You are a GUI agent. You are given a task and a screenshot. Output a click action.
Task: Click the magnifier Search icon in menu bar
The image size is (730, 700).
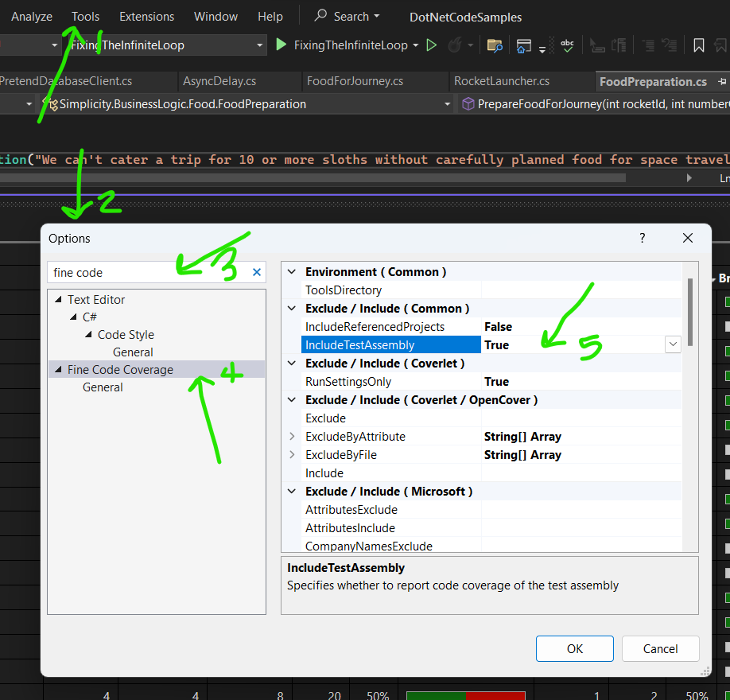point(320,16)
